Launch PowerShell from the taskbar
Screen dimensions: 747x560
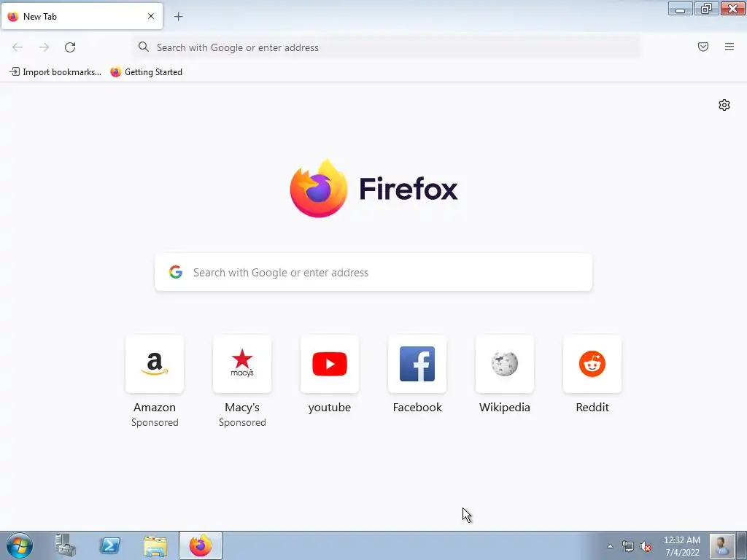110,545
